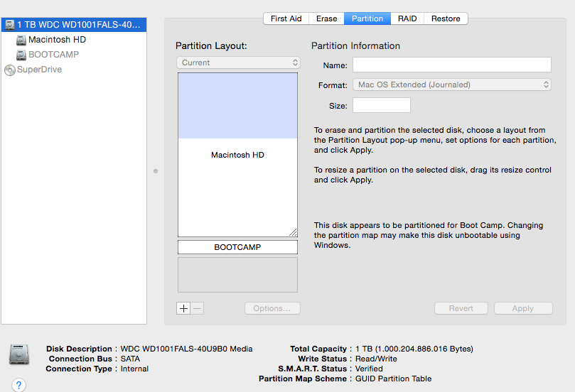Click the 'Partition Layout:' label

pyautogui.click(x=211, y=45)
